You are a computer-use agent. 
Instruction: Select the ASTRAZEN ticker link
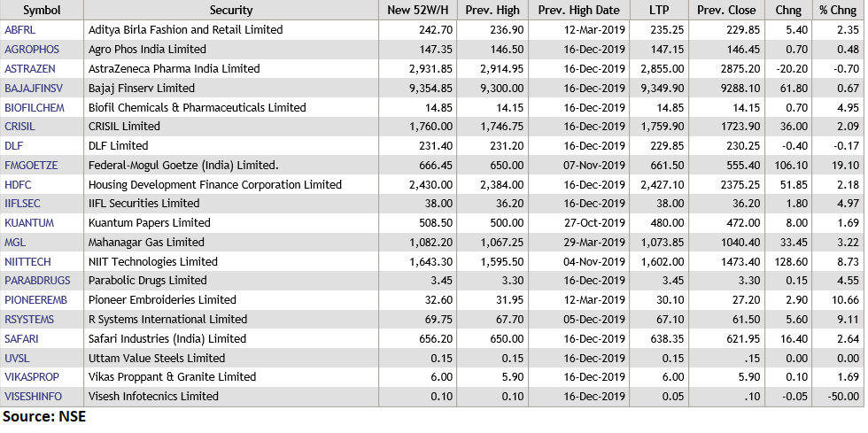pyautogui.click(x=31, y=69)
